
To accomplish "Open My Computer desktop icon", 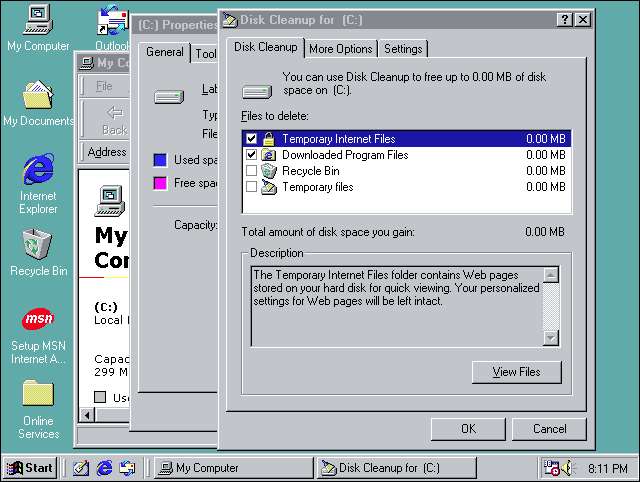I will (38, 28).
